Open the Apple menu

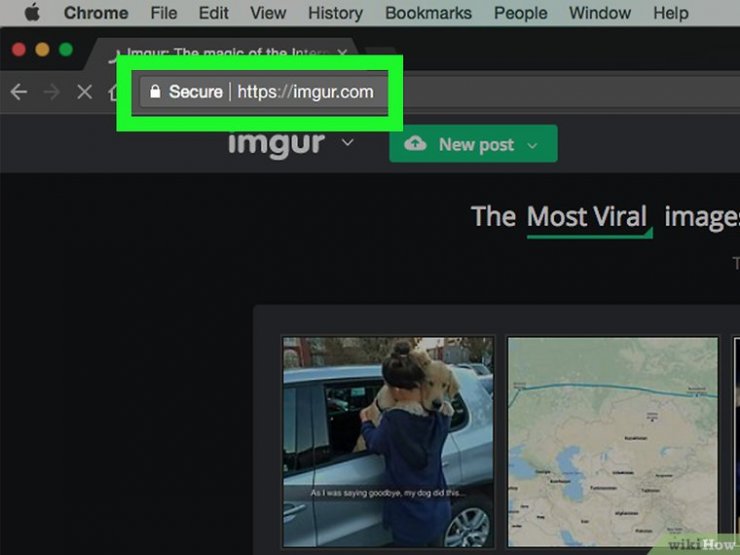[32, 12]
